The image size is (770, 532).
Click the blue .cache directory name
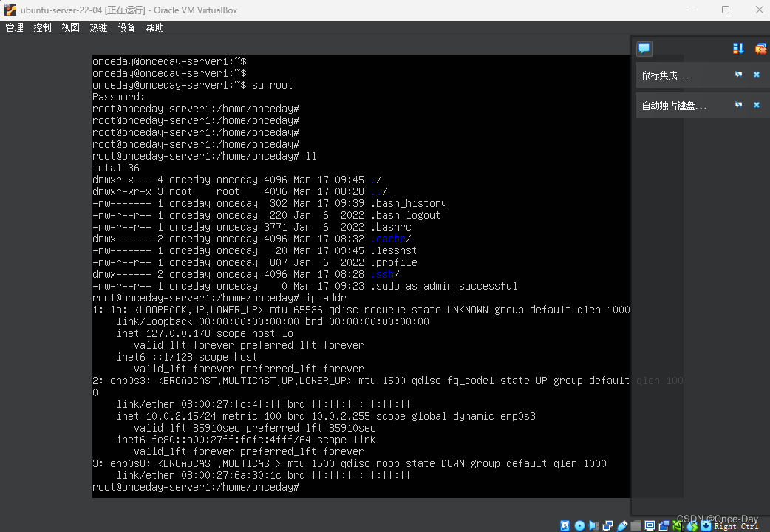pyautogui.click(x=388, y=239)
